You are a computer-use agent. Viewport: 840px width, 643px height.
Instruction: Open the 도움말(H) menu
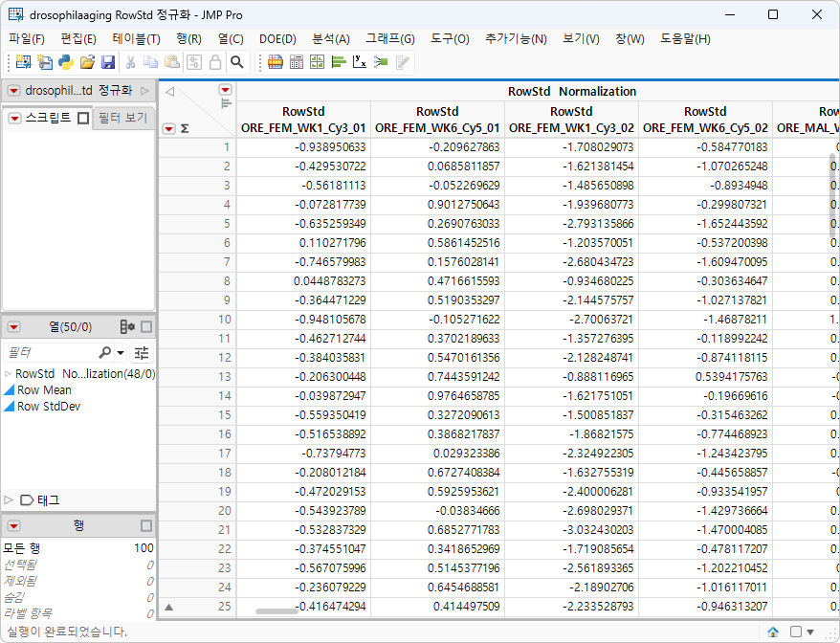685,39
